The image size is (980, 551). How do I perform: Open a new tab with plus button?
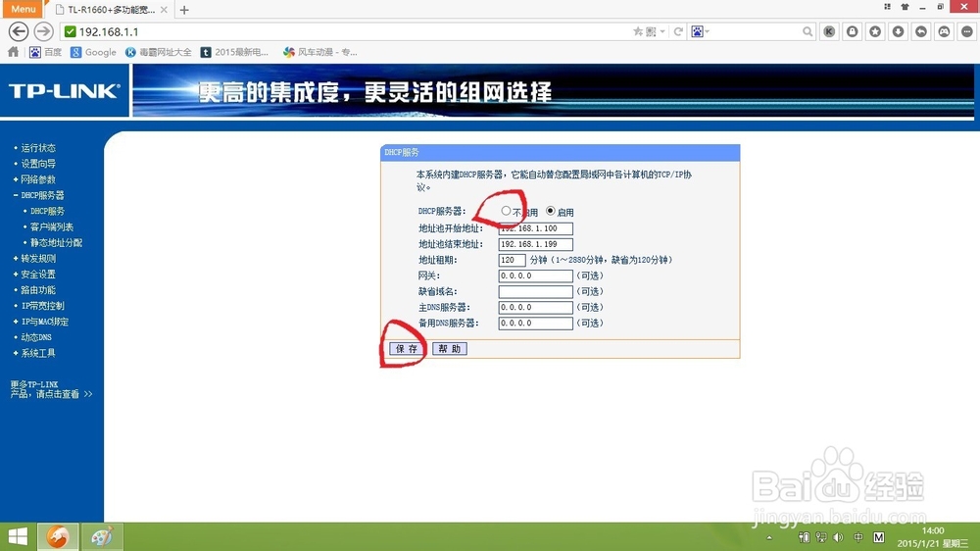(x=184, y=10)
